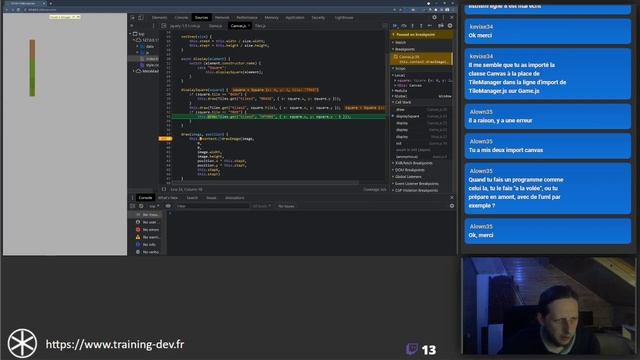Toggle the console sidebar icon
The width and height of the screenshot is (640, 360).
point(133,206)
